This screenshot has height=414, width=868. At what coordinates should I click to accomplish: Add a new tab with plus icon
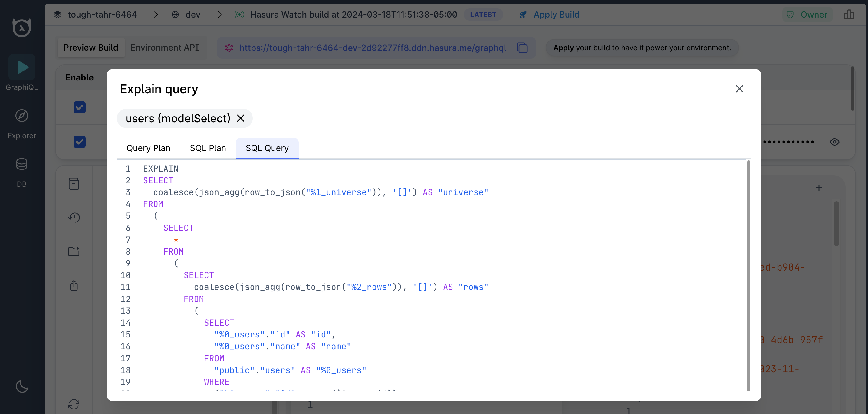819,188
